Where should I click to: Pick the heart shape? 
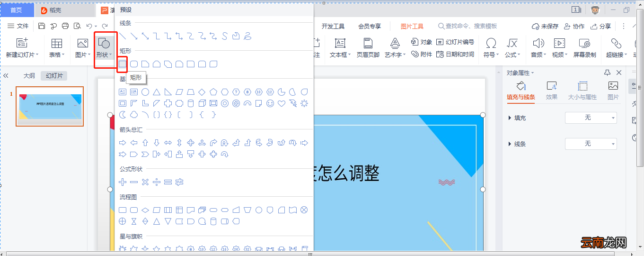click(282, 103)
